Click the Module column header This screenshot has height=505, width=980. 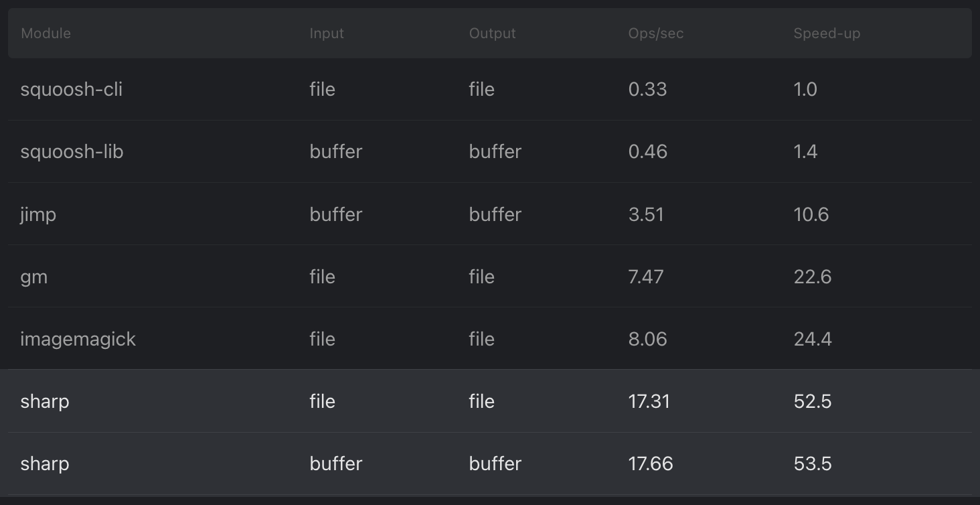46,33
